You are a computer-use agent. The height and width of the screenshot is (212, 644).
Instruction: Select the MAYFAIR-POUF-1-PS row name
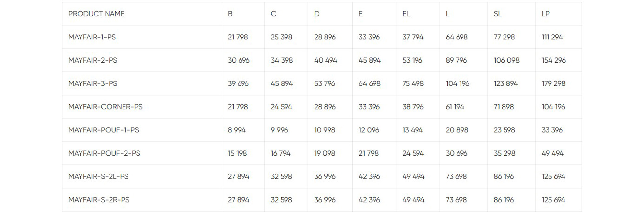click(103, 130)
